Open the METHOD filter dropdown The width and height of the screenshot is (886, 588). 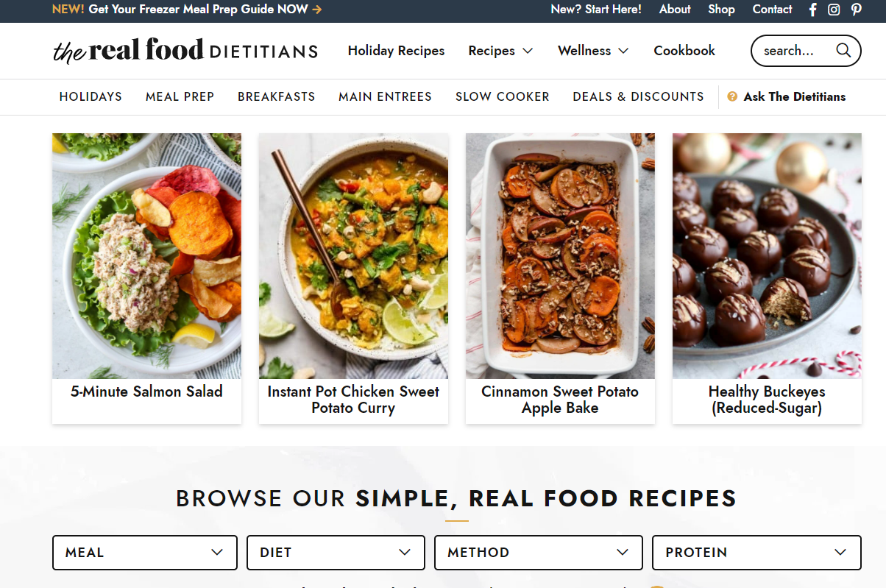(539, 553)
